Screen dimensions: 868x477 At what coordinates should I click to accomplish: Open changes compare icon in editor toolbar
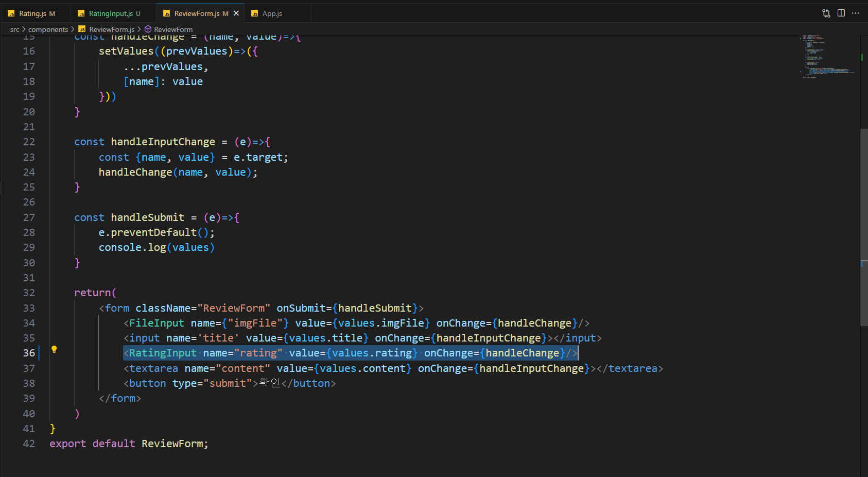[x=826, y=13]
